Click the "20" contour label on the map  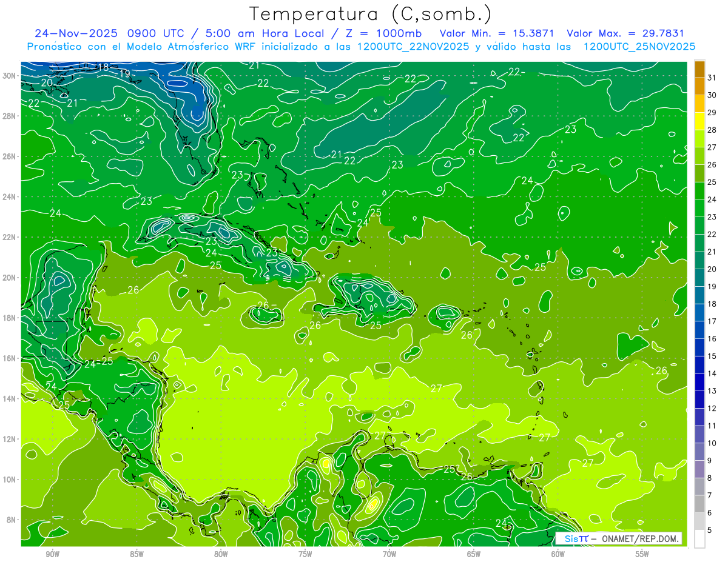(47, 82)
